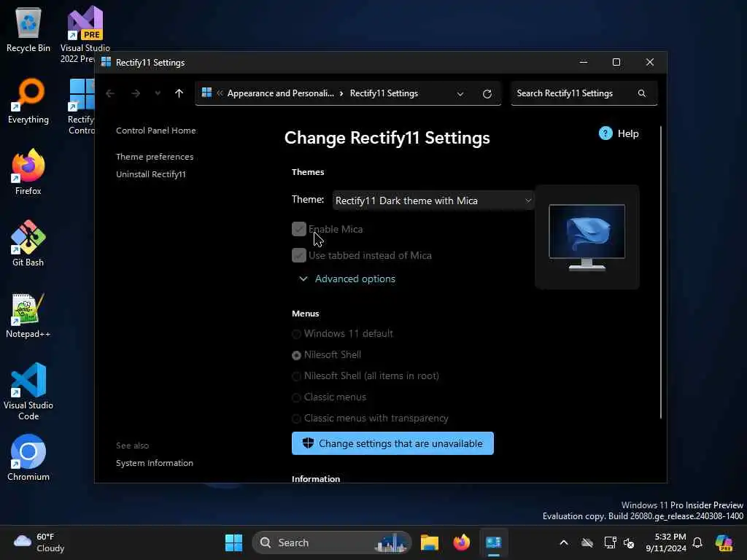Go back using the navigation arrow
747x560 pixels.
coord(110,93)
